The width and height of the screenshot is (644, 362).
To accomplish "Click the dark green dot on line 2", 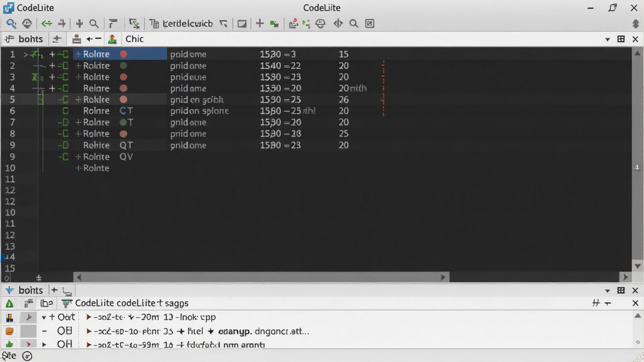I will point(123,65).
